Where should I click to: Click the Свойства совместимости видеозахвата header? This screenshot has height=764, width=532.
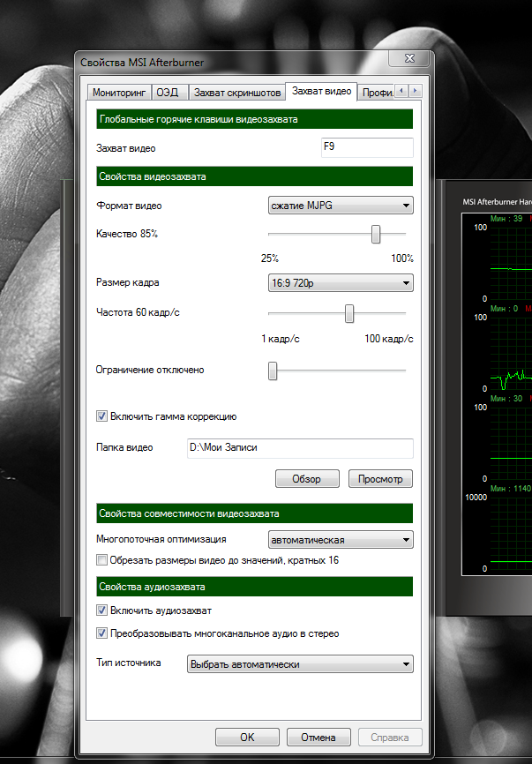254,513
